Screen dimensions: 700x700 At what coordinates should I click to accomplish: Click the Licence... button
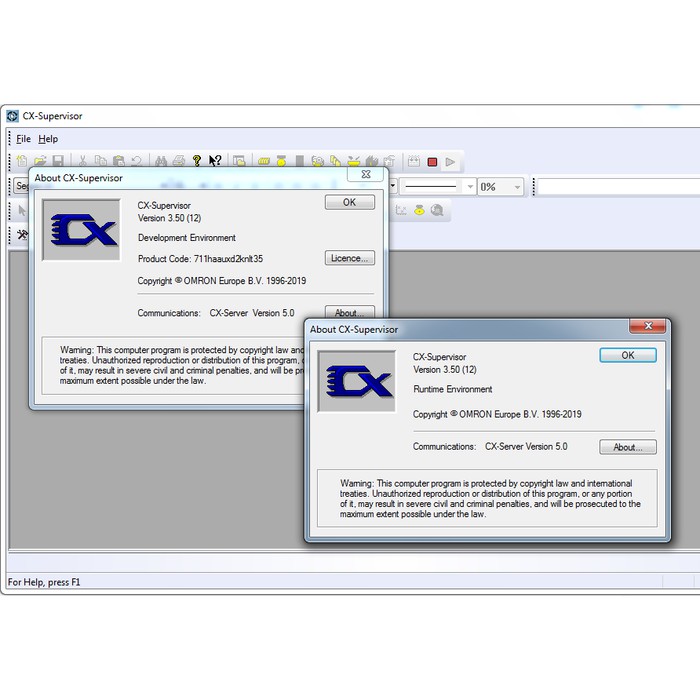point(350,258)
